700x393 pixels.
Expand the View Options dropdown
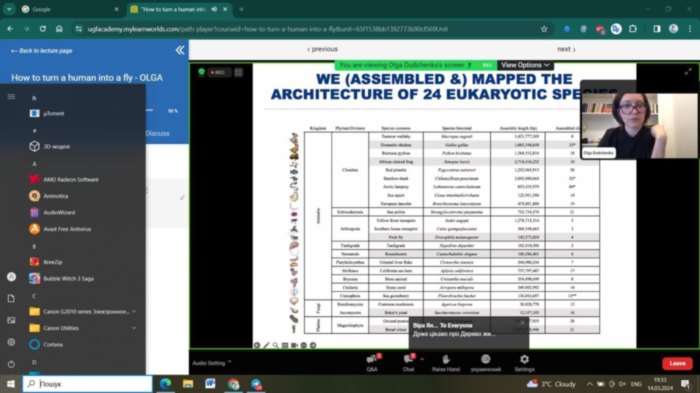[x=525, y=65]
